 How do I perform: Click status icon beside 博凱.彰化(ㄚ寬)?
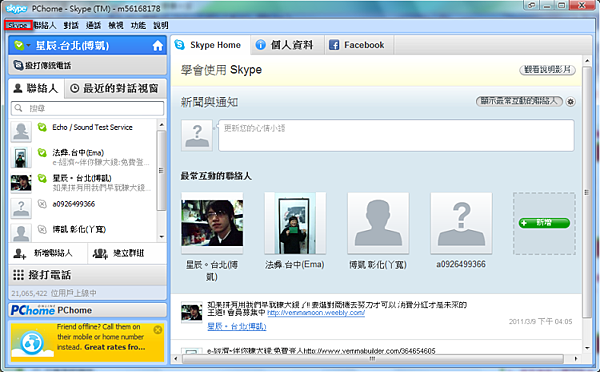(42, 229)
